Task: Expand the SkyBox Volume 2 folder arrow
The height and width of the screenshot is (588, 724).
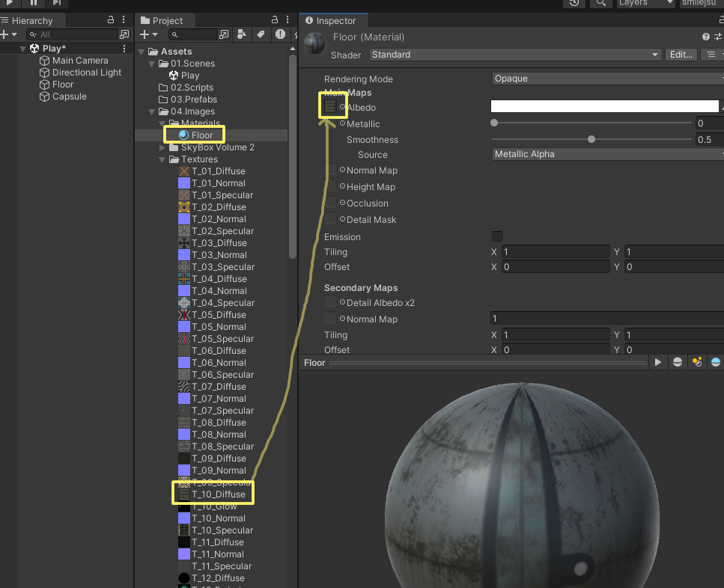Action: click(162, 147)
